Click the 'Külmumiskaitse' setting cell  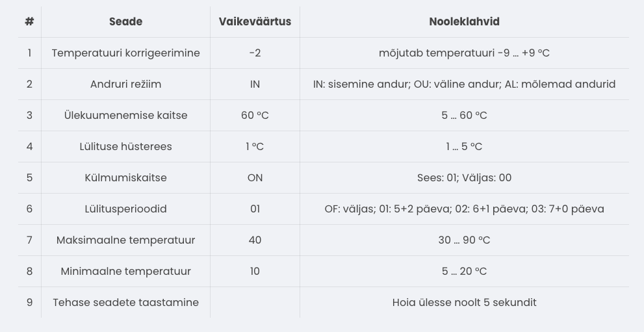point(125,177)
